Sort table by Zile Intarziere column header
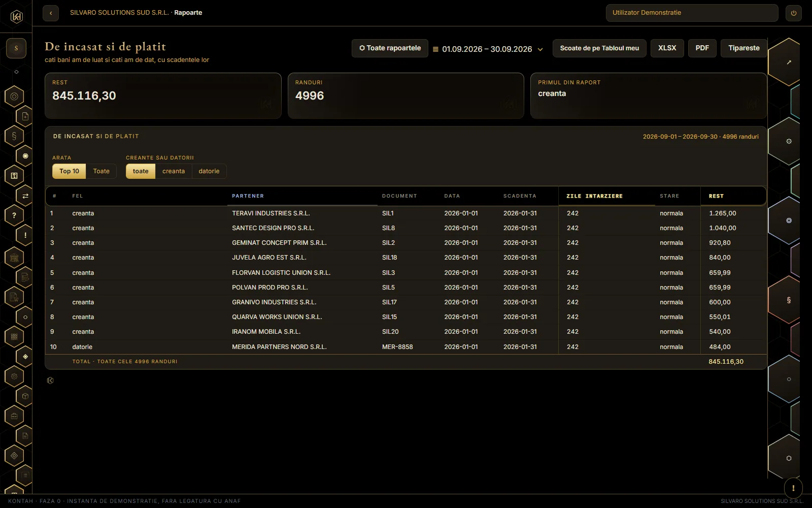The height and width of the screenshot is (508, 812). 594,196
